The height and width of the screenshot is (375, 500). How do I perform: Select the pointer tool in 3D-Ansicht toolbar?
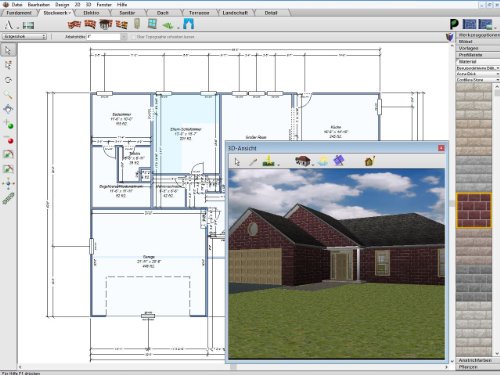coord(237,162)
